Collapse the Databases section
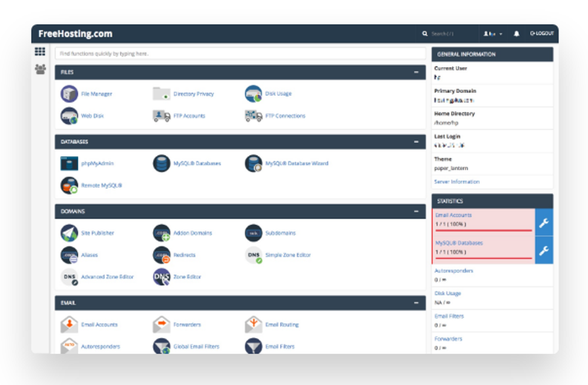 (416, 142)
